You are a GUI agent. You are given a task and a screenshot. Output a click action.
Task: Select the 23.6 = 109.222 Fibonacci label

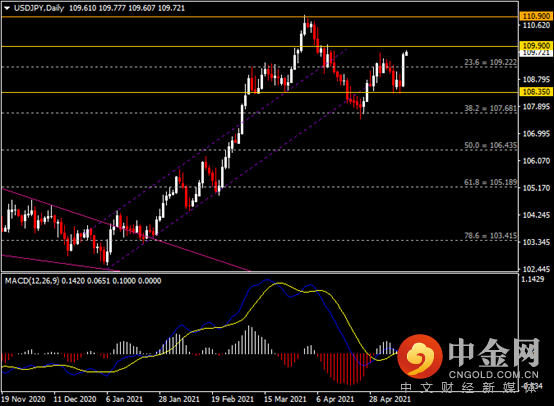click(490, 62)
